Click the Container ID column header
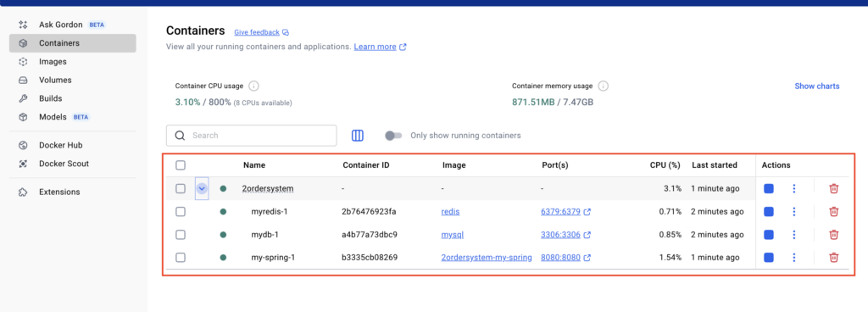The width and height of the screenshot is (868, 312). click(x=366, y=164)
